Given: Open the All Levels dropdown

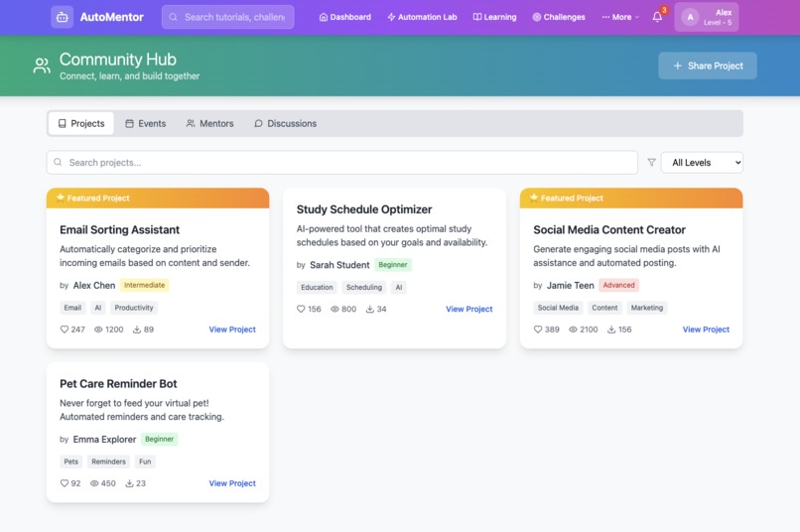Looking at the screenshot, I should click(x=702, y=163).
